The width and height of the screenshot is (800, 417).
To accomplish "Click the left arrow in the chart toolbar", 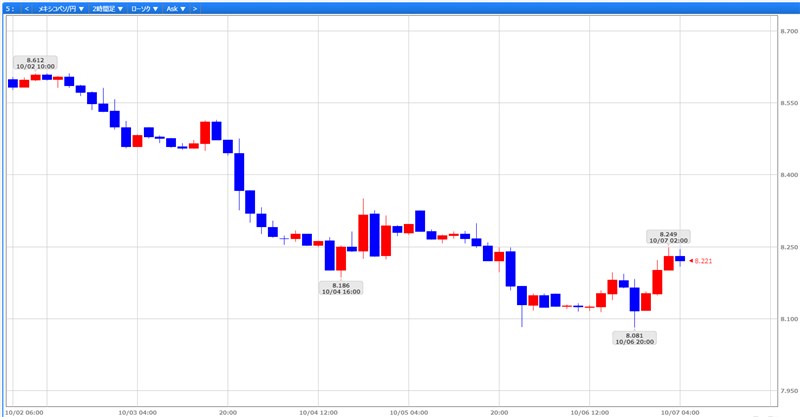I will point(26,8).
